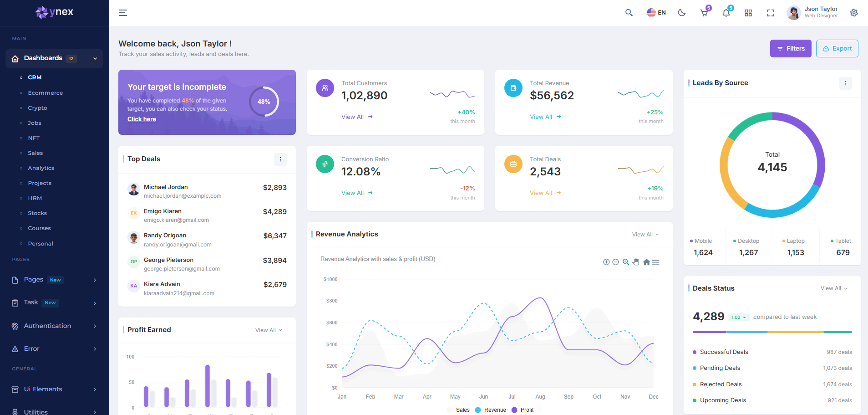This screenshot has height=415, width=868.
Task: Open the EN language selector
Action: pos(656,13)
